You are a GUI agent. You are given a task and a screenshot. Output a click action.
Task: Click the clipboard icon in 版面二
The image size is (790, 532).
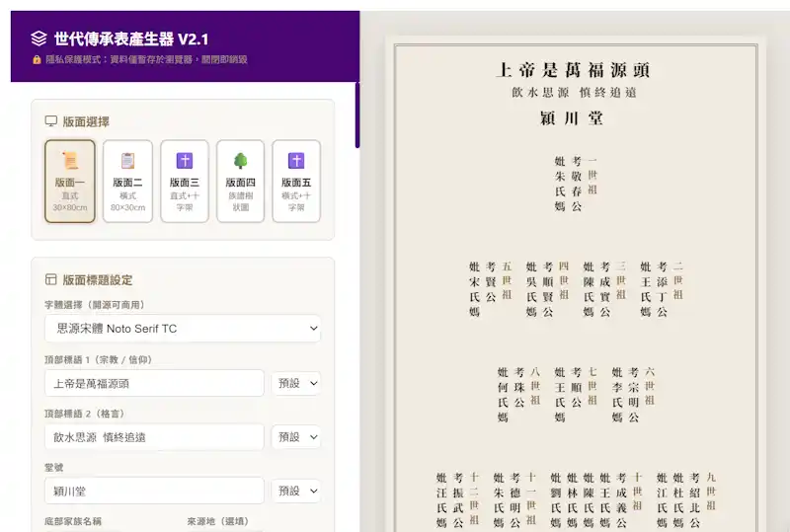point(128,161)
